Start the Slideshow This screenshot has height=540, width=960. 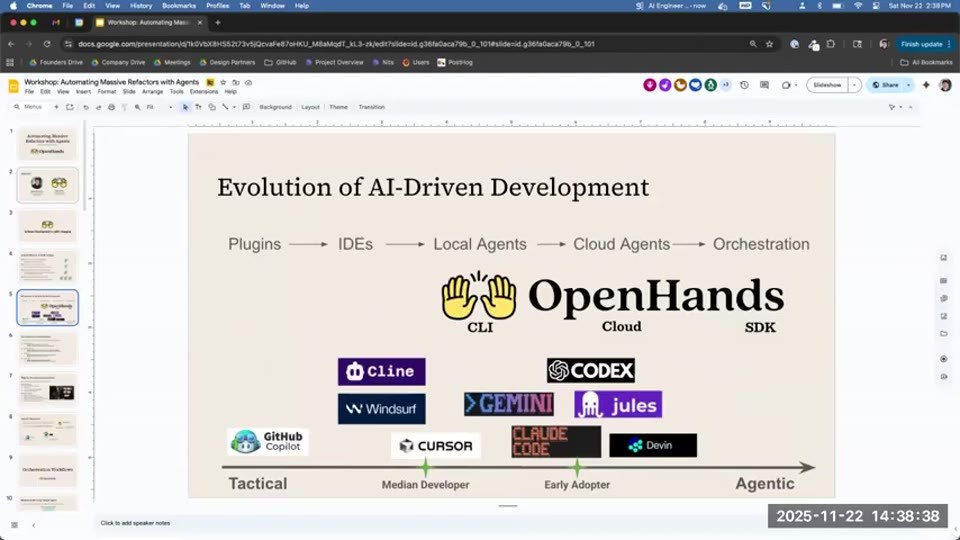click(827, 85)
